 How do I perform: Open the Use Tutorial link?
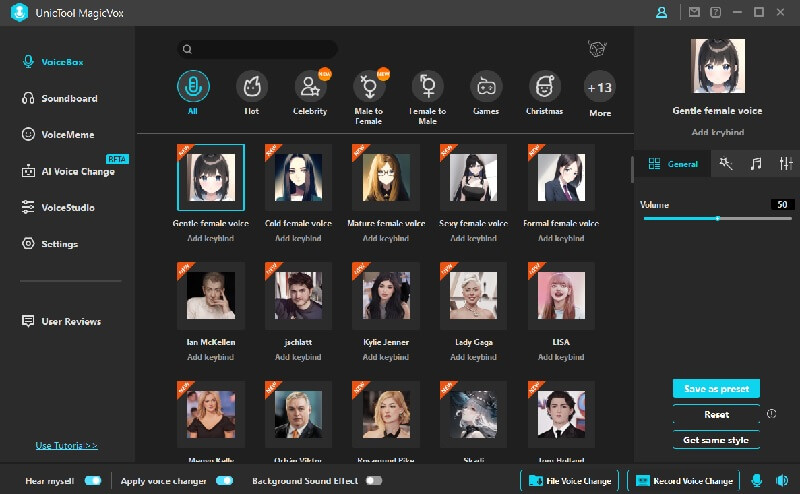coord(66,445)
